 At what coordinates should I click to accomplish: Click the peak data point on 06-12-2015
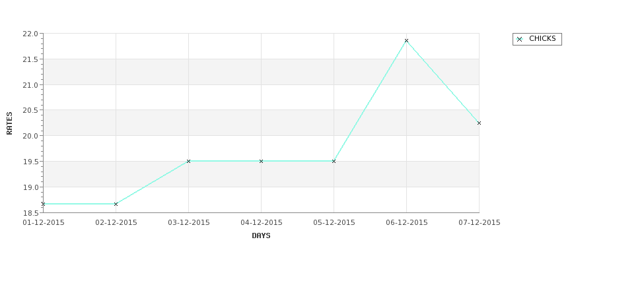tap(407, 41)
